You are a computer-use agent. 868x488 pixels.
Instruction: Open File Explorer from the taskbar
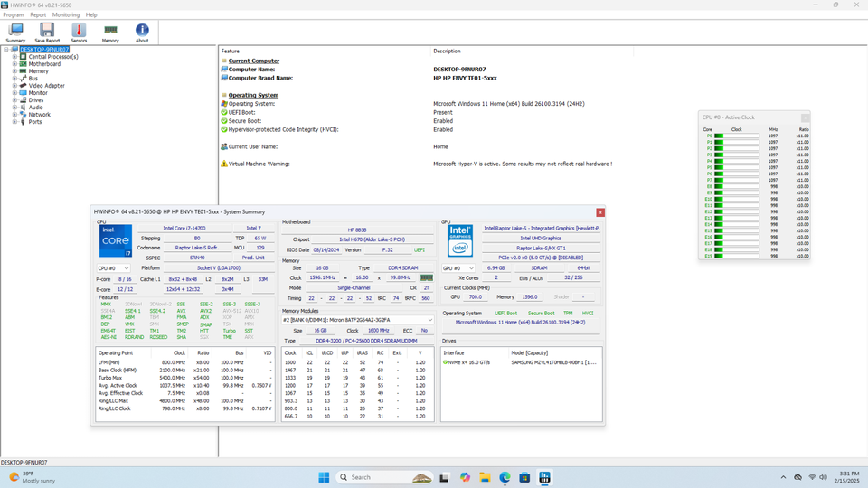point(485,477)
